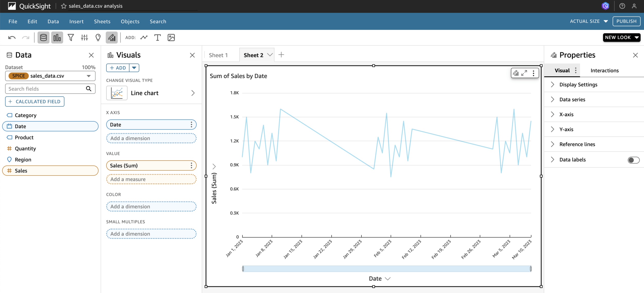Add a text box using T icon
The height and width of the screenshot is (293, 644).
click(x=157, y=38)
